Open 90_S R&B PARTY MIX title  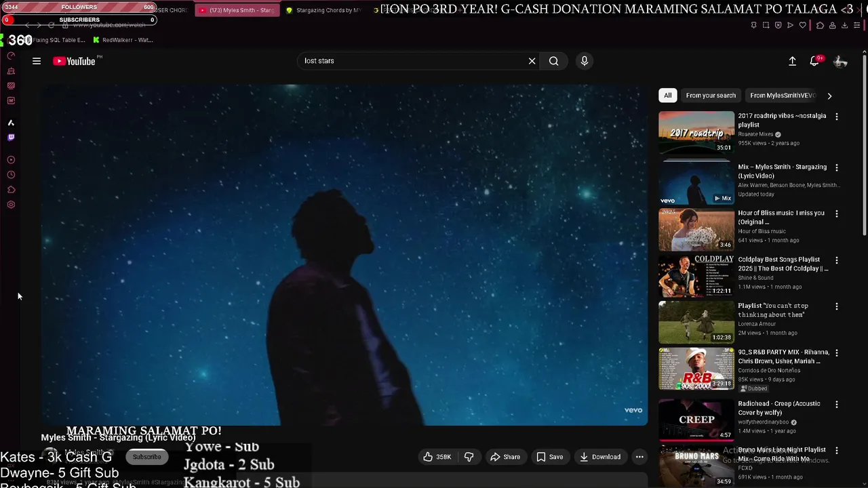pos(783,357)
